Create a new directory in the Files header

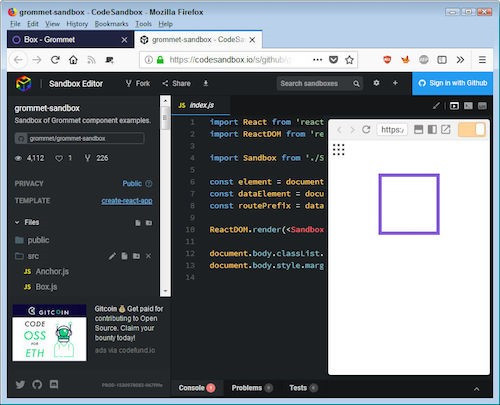pos(149,223)
